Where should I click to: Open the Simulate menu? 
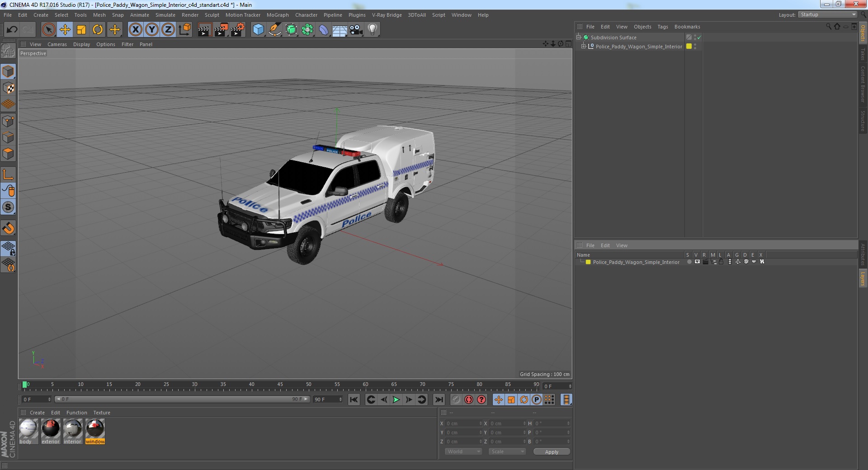pyautogui.click(x=165, y=15)
